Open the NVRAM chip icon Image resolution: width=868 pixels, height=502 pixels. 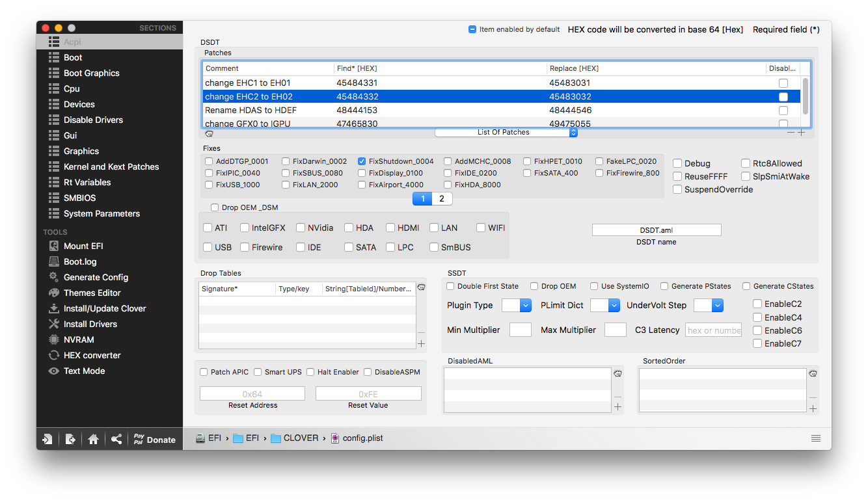point(54,339)
